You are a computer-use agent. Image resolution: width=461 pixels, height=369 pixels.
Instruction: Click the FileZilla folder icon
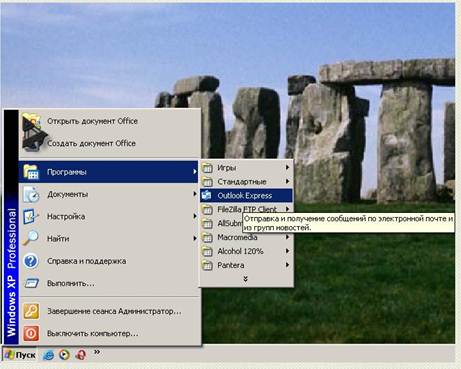[207, 210]
